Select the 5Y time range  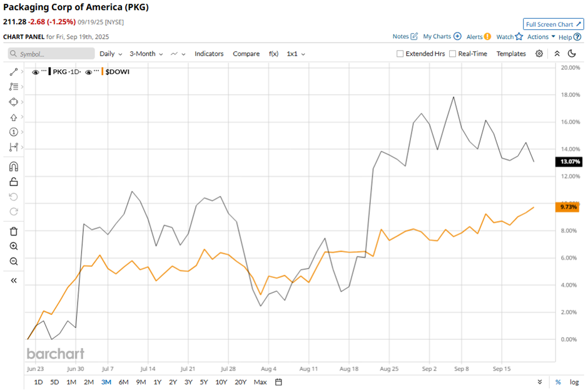click(x=204, y=382)
